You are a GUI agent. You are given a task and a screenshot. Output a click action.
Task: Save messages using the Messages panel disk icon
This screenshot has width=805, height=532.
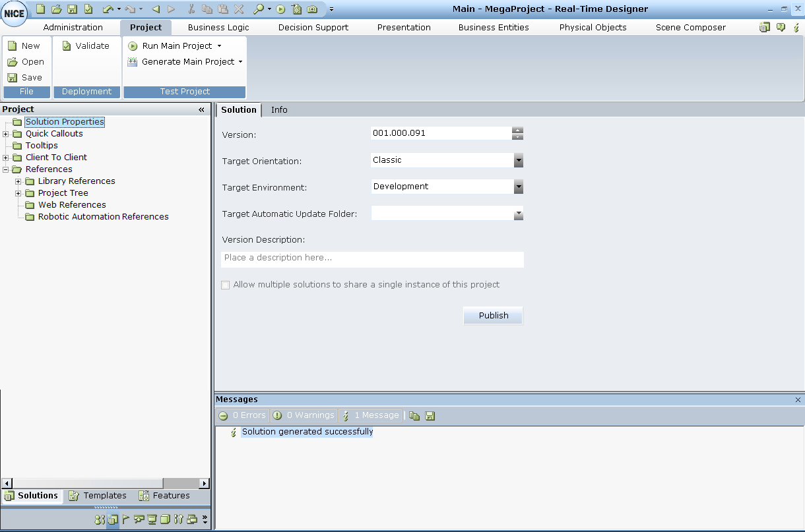430,416
